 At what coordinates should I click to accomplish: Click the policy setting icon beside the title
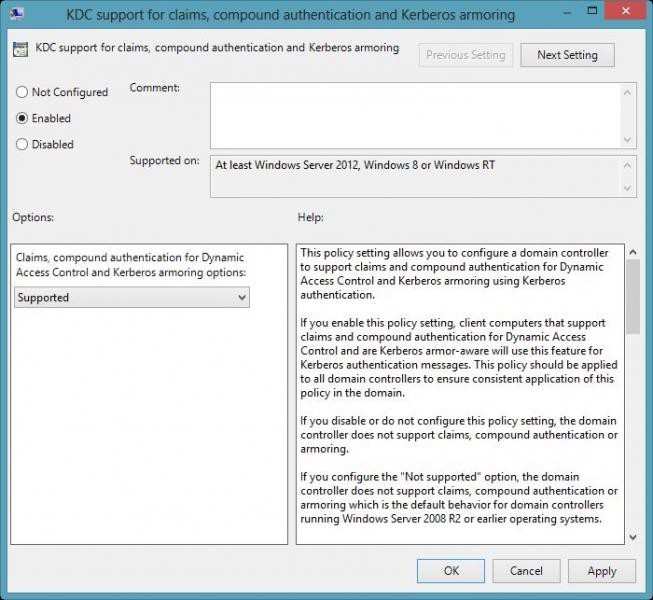coord(20,49)
